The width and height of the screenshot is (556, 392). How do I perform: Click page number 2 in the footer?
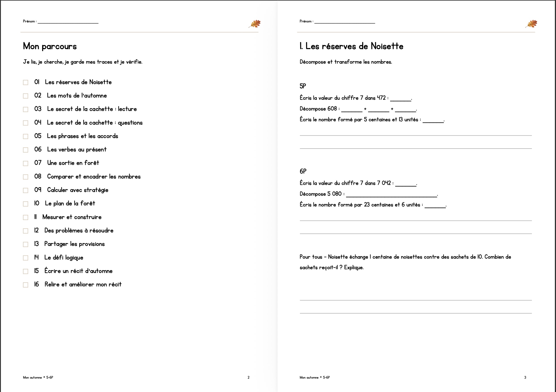click(x=248, y=377)
